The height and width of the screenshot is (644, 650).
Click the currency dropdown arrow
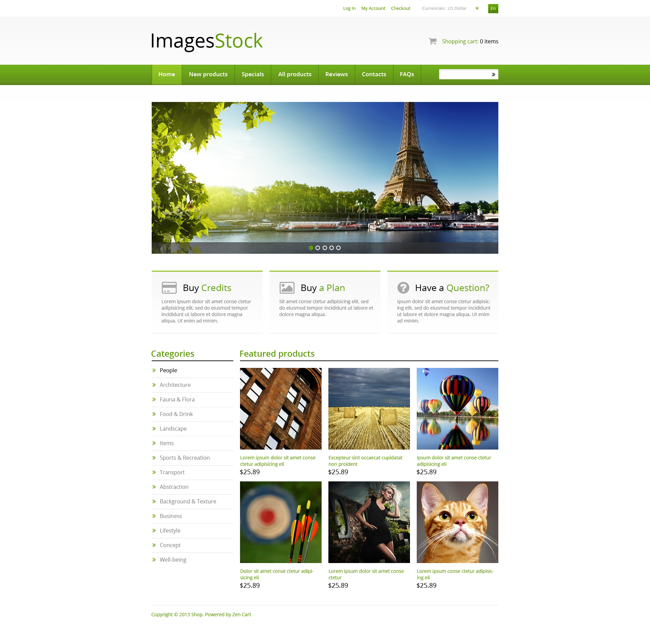coord(478,8)
